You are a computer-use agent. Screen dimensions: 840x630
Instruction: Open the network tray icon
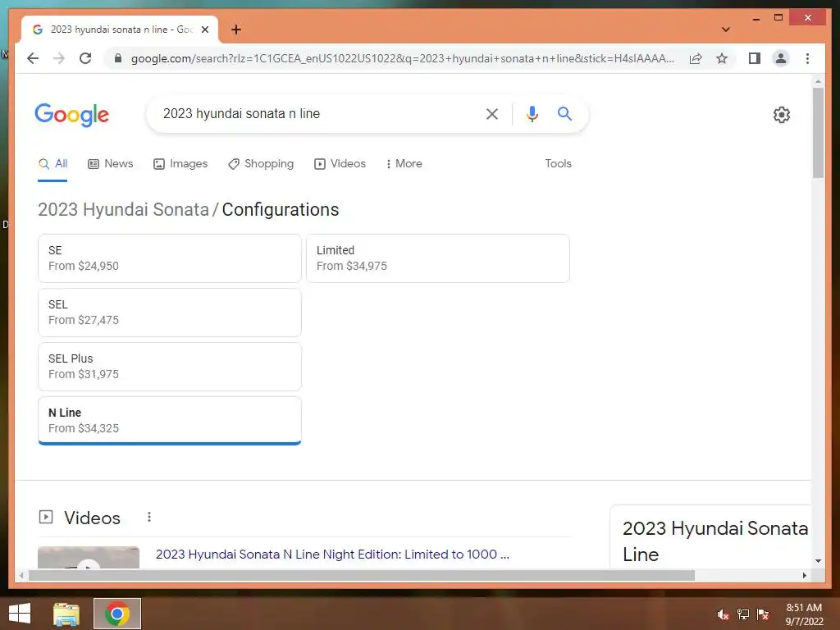(x=742, y=614)
